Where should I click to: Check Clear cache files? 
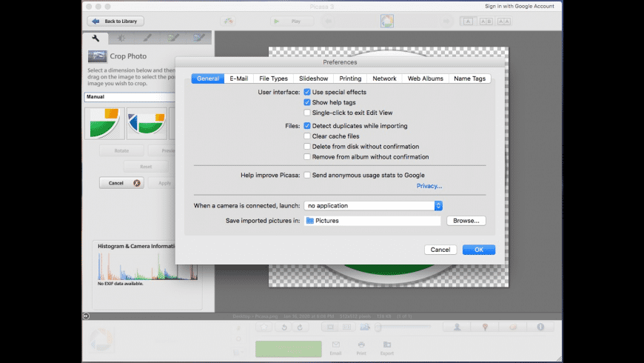[306, 136]
